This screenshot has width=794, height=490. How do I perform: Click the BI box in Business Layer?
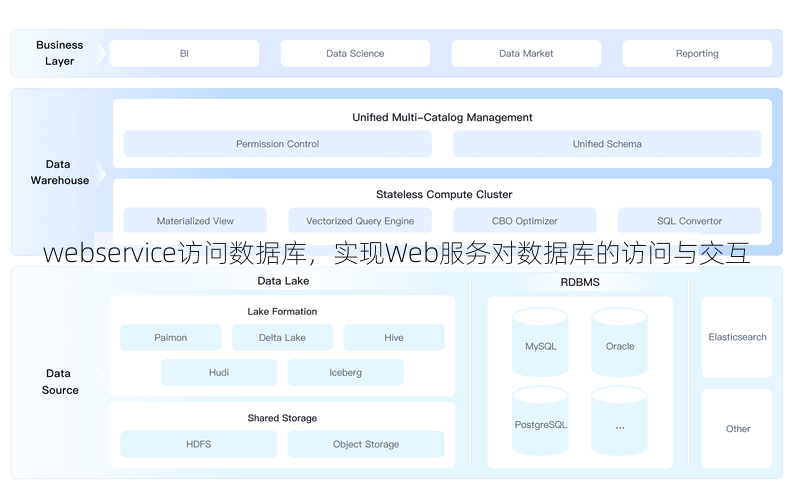(x=184, y=53)
